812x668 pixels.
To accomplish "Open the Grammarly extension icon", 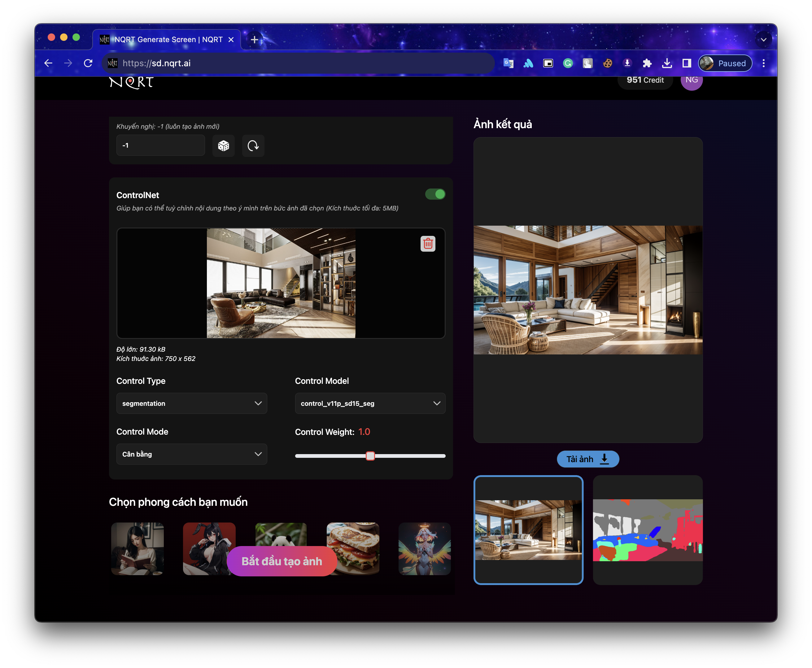I will [568, 63].
